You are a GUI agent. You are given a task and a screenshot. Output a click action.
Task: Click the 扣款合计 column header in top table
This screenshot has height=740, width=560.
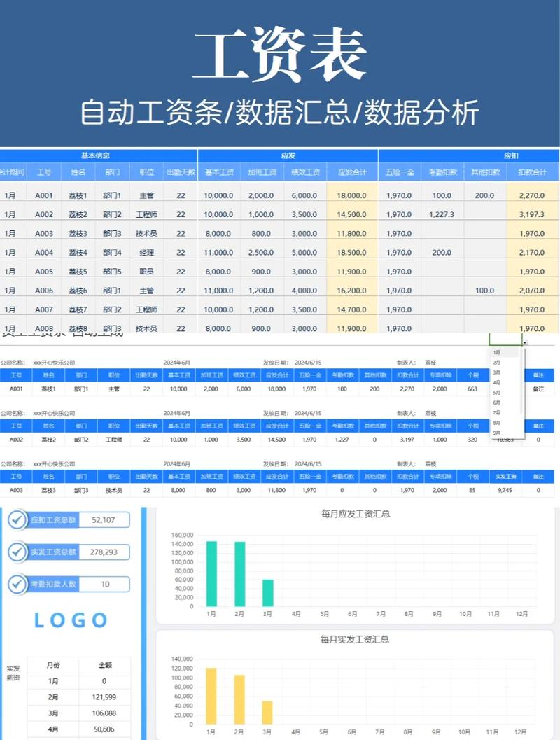(x=532, y=172)
